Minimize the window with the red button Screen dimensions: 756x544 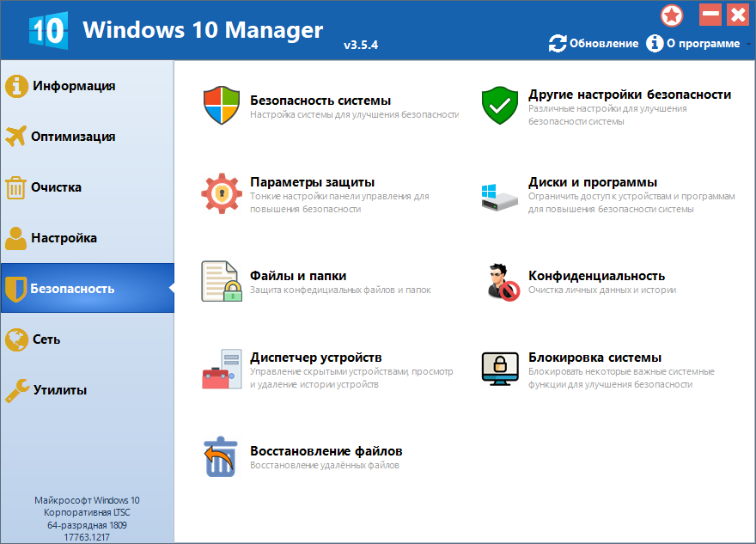(710, 15)
